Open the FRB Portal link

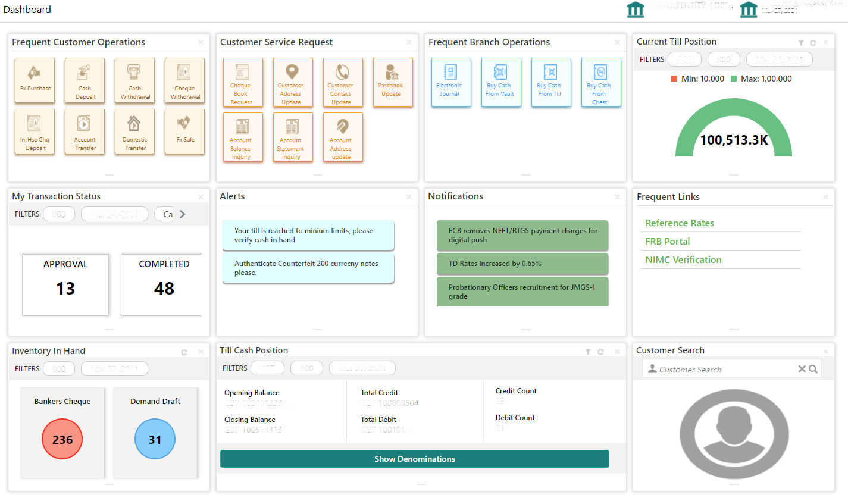668,242
